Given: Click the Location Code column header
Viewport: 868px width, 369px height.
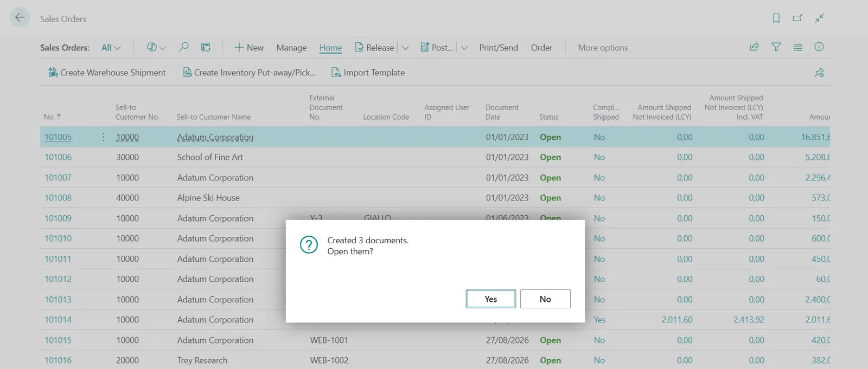Looking at the screenshot, I should tap(386, 117).
